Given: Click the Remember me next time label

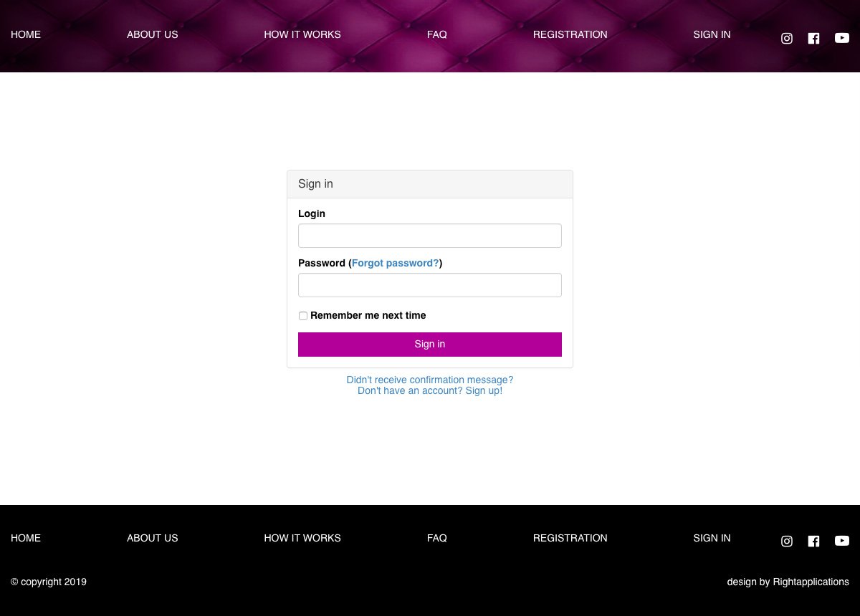Looking at the screenshot, I should point(368,316).
